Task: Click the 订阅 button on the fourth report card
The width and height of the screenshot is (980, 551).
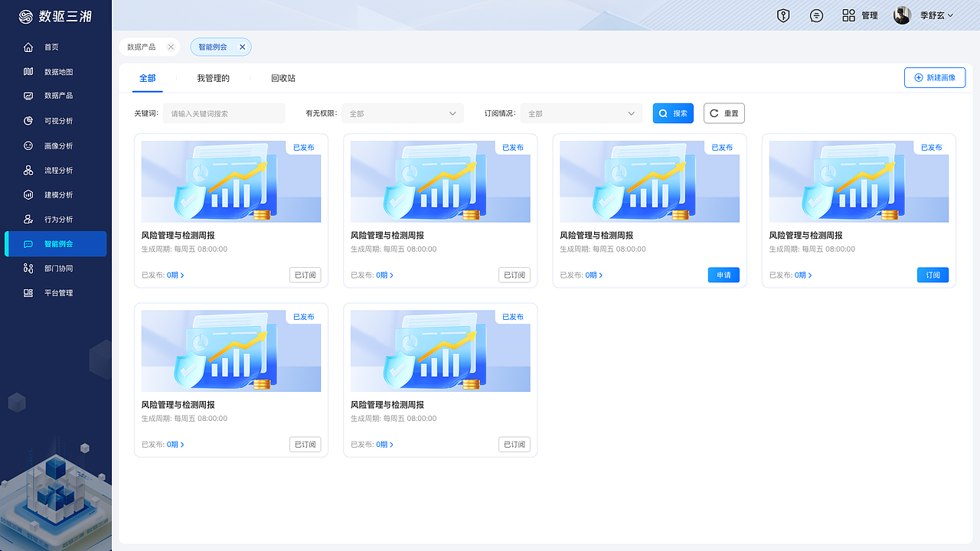Action: pyautogui.click(x=933, y=274)
